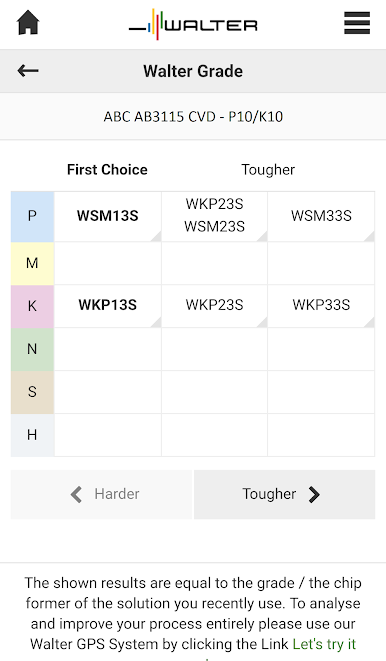Open the hamburger menu

pos(357,23)
